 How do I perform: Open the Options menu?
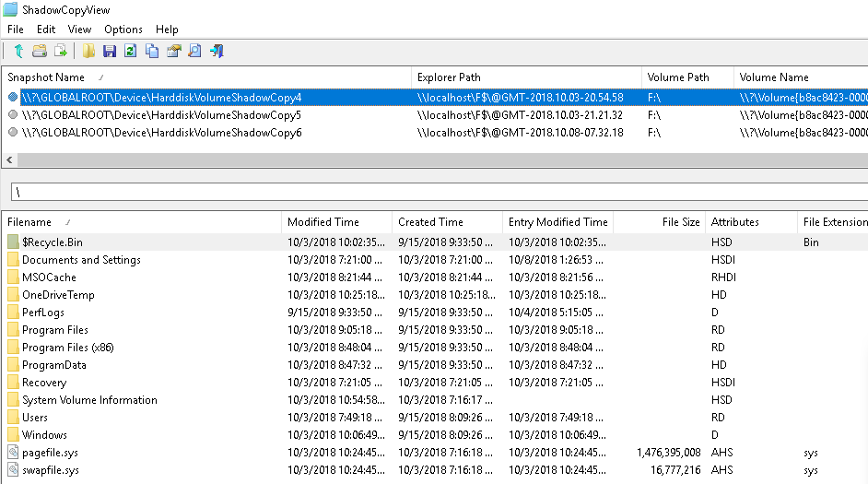pos(123,30)
